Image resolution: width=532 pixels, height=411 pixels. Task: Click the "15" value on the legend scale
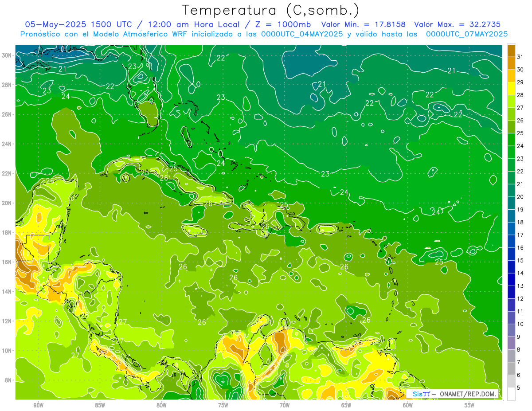click(x=520, y=260)
